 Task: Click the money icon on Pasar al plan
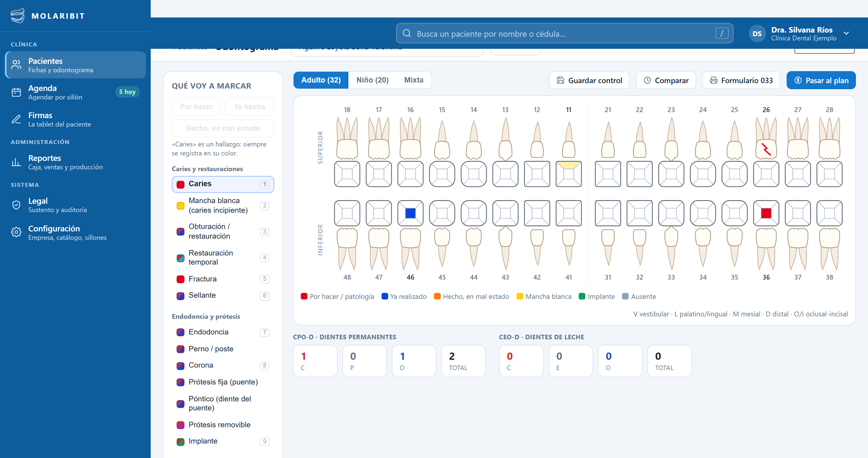click(x=798, y=80)
